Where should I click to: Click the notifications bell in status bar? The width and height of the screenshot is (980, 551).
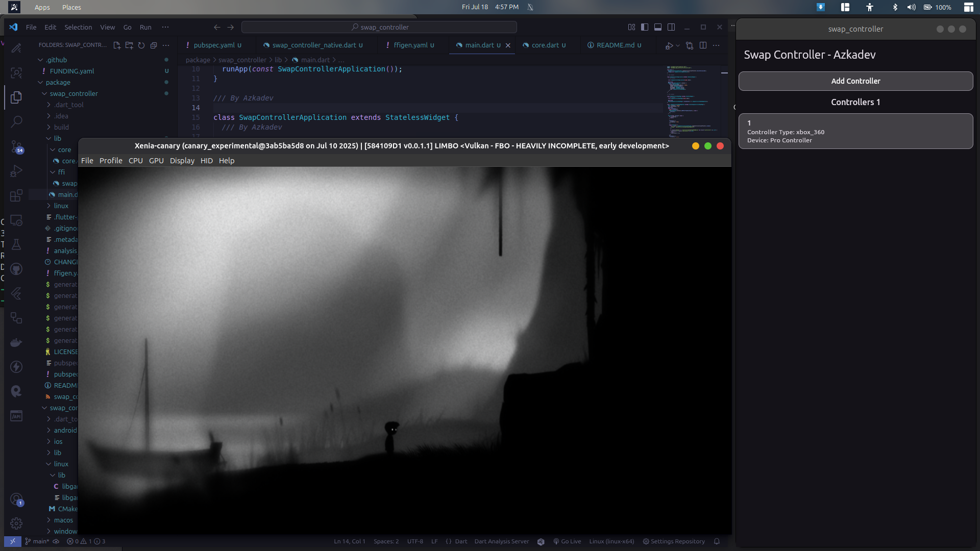(x=717, y=541)
